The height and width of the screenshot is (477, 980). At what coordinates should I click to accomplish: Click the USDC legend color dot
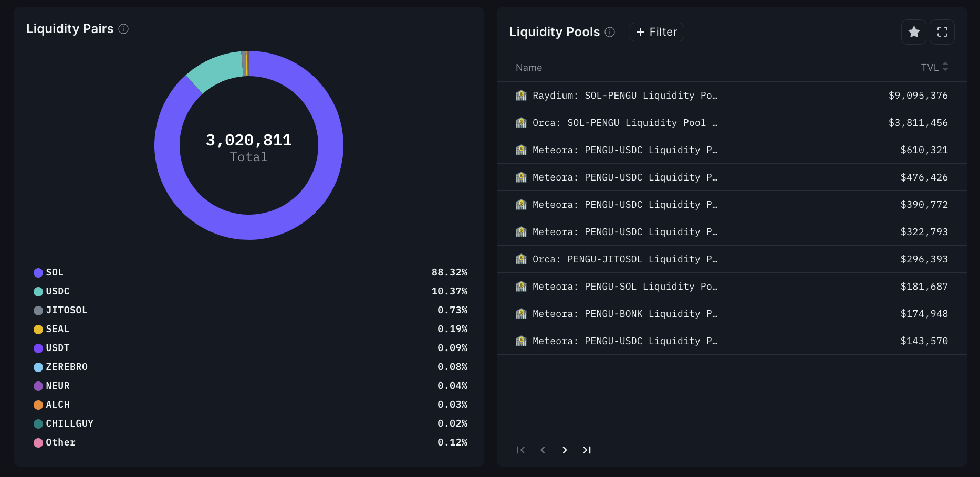tap(38, 292)
